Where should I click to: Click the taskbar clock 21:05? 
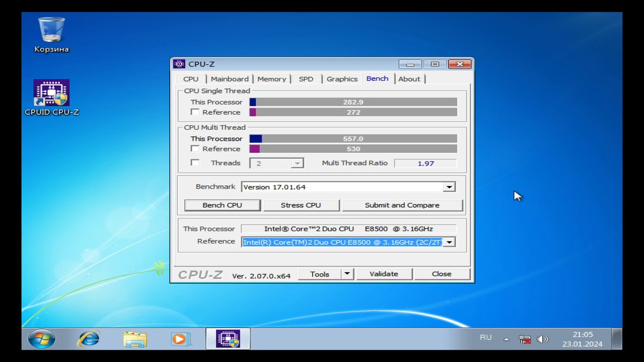583,334
